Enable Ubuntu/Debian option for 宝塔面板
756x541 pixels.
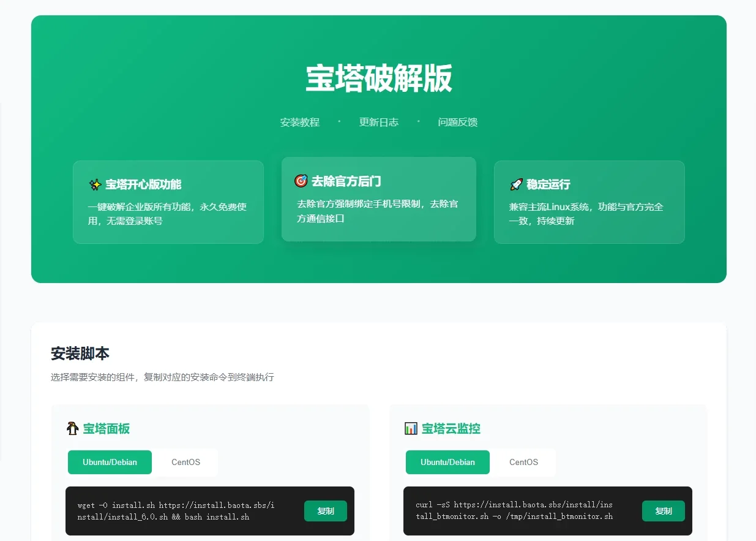(110, 463)
